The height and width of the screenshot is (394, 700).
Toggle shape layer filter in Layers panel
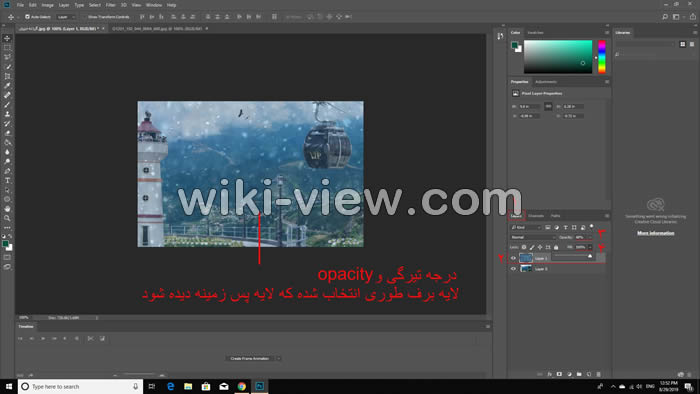(574, 228)
